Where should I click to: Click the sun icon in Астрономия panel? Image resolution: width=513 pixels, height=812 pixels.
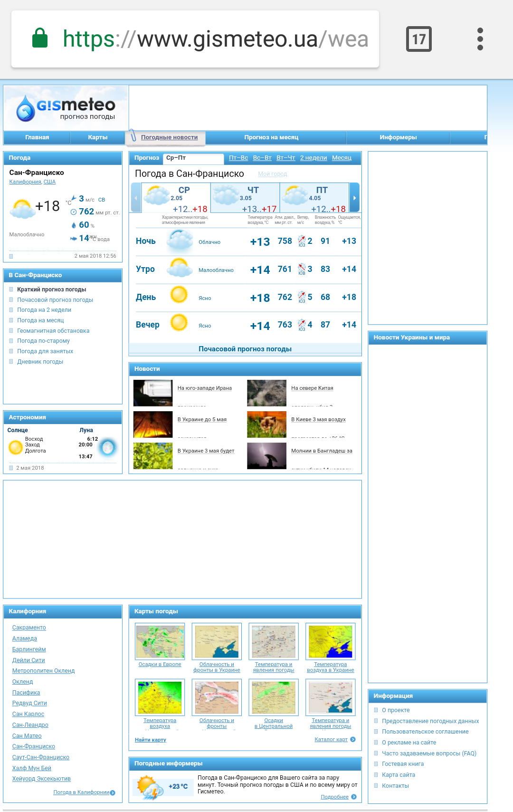[x=16, y=447]
